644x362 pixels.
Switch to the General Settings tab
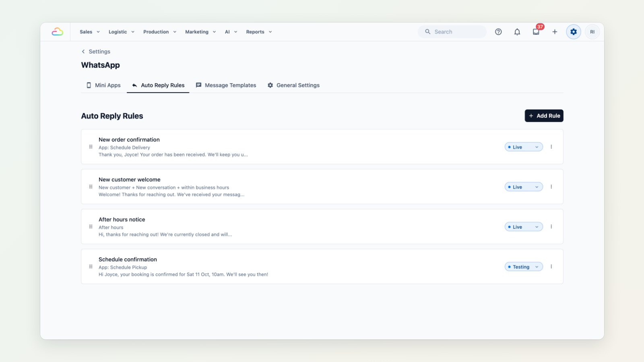pyautogui.click(x=293, y=85)
